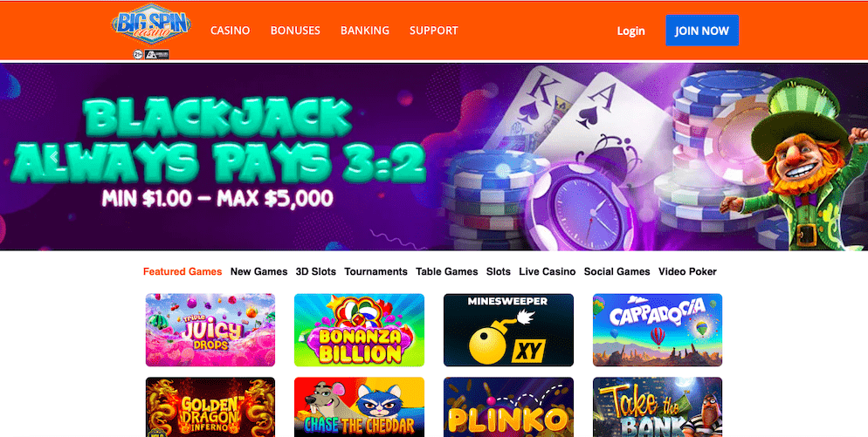This screenshot has height=437, width=868.
Task: Open the Minesweeper XY game tile
Action: [508, 330]
